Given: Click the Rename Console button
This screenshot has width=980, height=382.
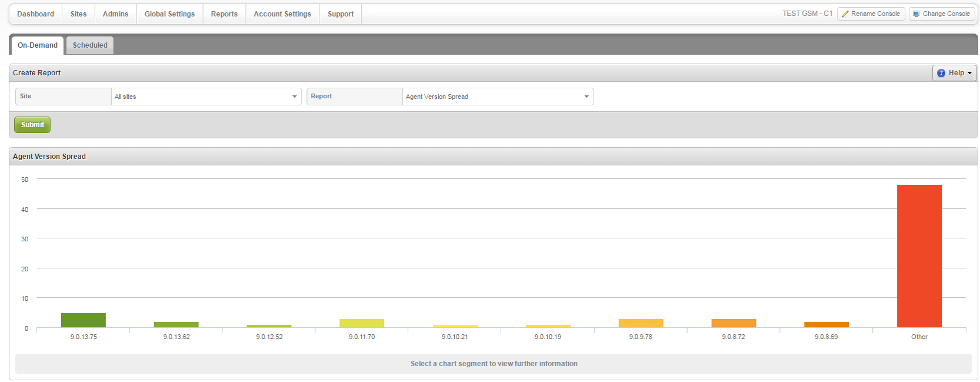Looking at the screenshot, I should (x=871, y=14).
